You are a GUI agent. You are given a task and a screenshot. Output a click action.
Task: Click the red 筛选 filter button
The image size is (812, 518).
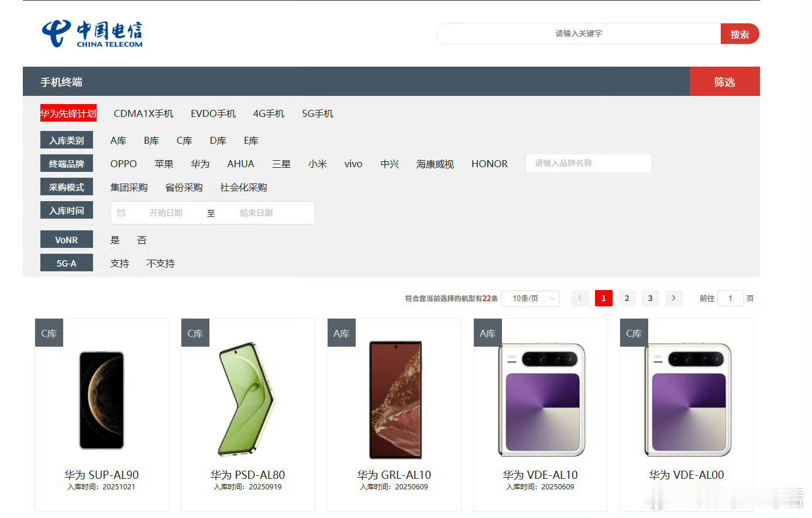click(x=724, y=82)
